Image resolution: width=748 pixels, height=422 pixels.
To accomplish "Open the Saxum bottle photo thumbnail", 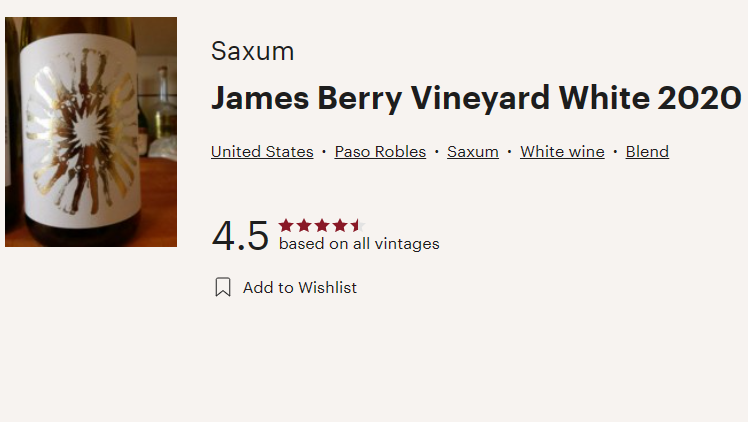I will click(91, 132).
